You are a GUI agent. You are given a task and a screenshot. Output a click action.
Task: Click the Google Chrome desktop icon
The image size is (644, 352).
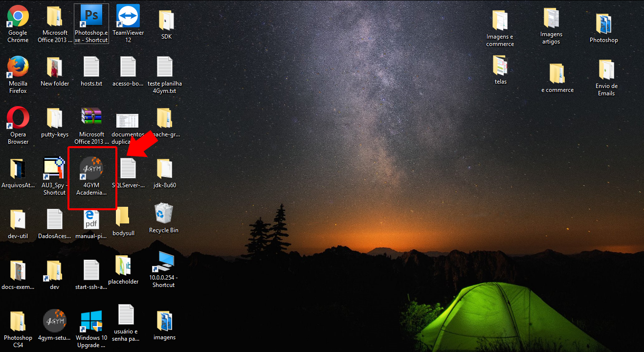(18, 17)
